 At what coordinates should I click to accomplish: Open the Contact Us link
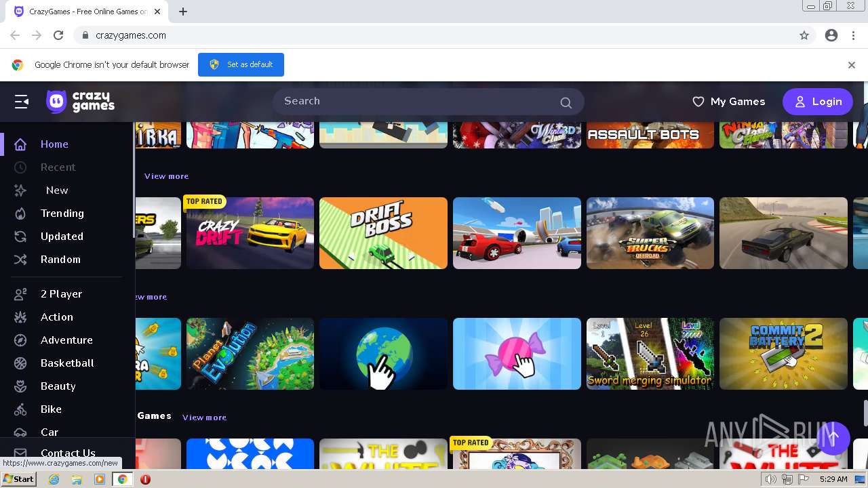pyautogui.click(x=68, y=453)
